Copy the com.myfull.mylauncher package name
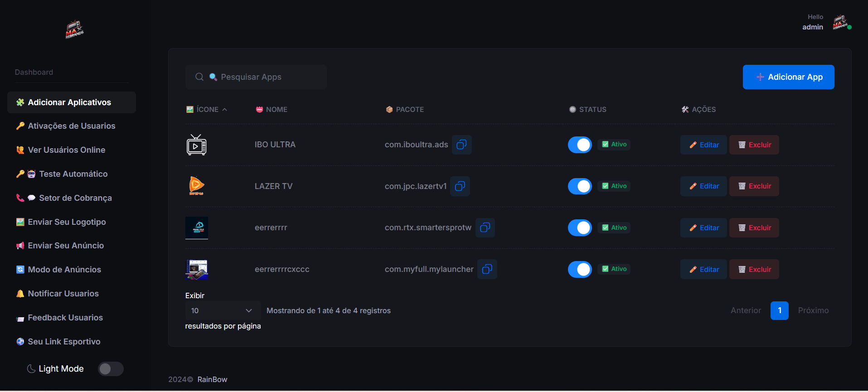The width and height of the screenshot is (868, 392). tap(487, 269)
